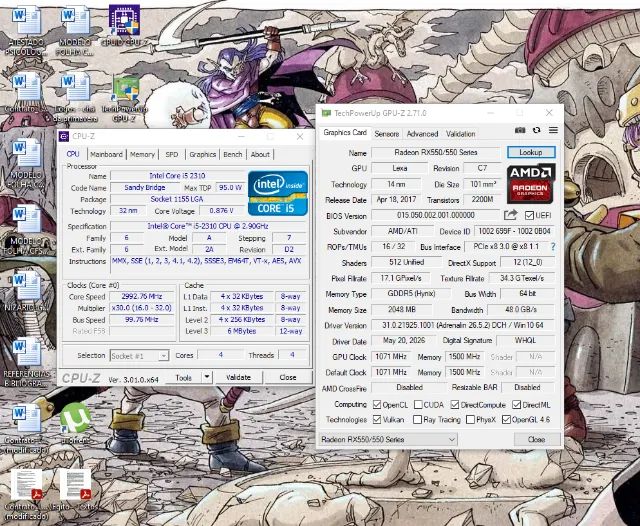Open the About tab in CPU-Z

[260, 154]
